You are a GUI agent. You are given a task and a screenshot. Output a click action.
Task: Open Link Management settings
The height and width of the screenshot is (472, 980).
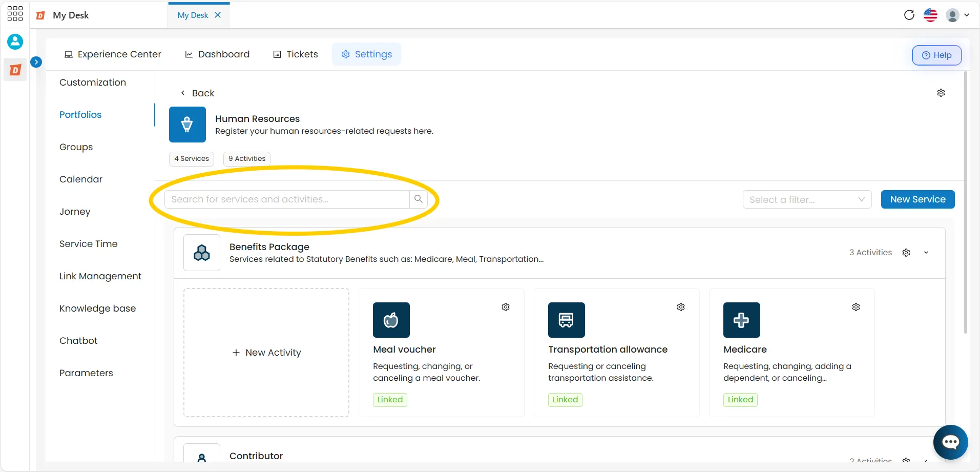point(100,276)
